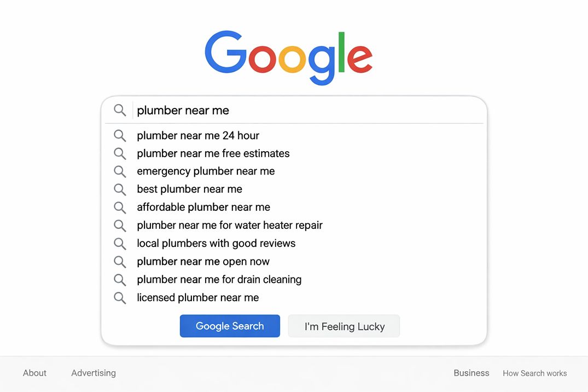Click the magnifier icon beside "plumber near me 24 hour"
588x392 pixels.
pyautogui.click(x=120, y=136)
